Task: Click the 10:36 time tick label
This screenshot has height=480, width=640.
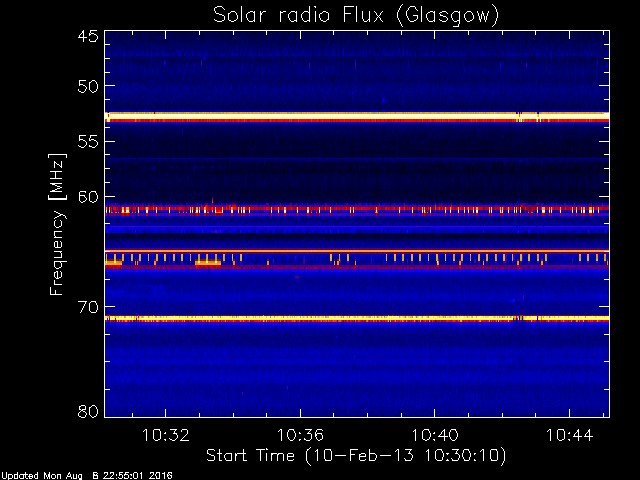Action: click(300, 435)
